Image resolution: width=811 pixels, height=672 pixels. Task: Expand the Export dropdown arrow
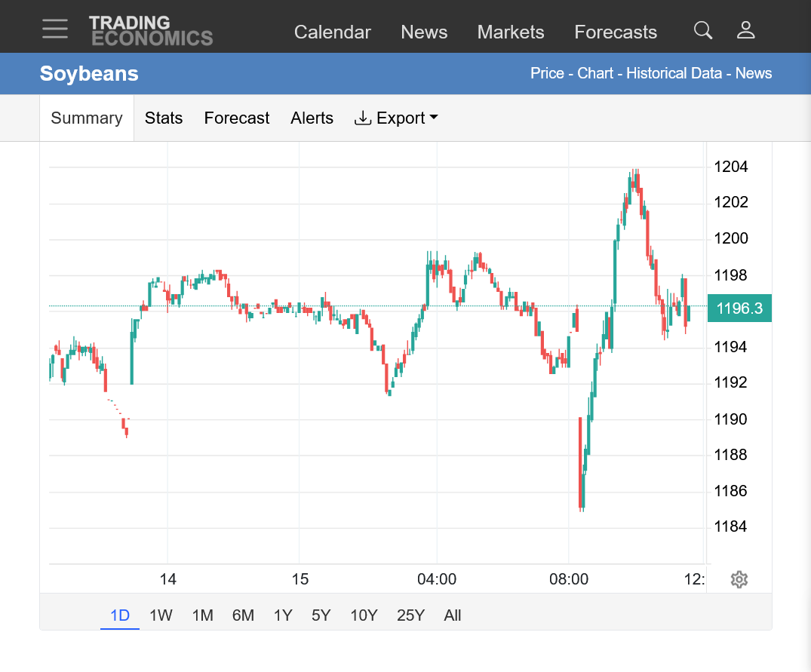[x=434, y=118]
